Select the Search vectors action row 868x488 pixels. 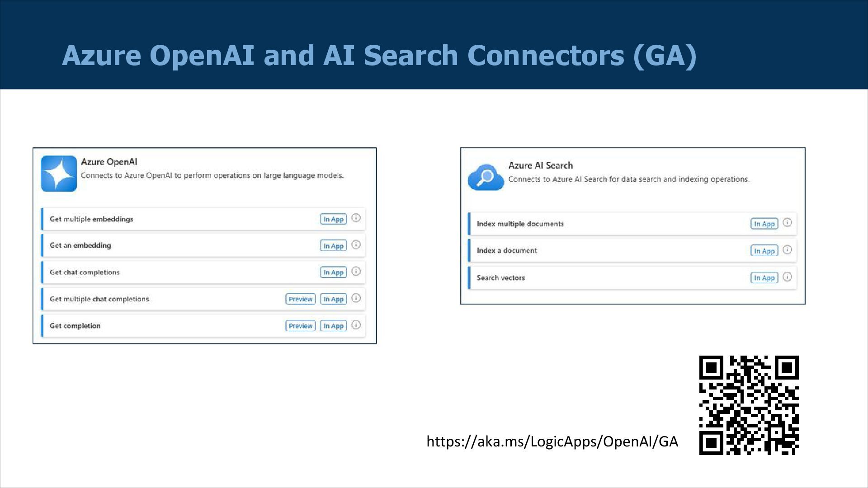501,278
